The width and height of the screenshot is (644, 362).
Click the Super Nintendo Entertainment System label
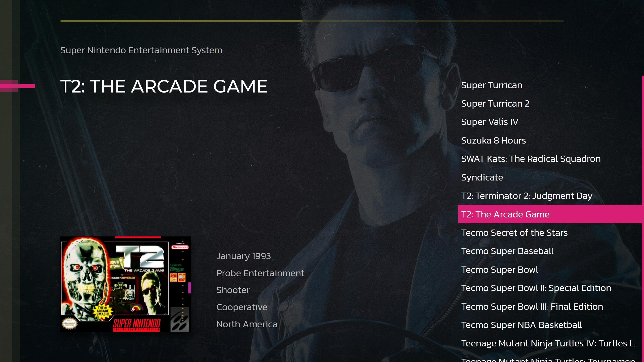pos(141,50)
